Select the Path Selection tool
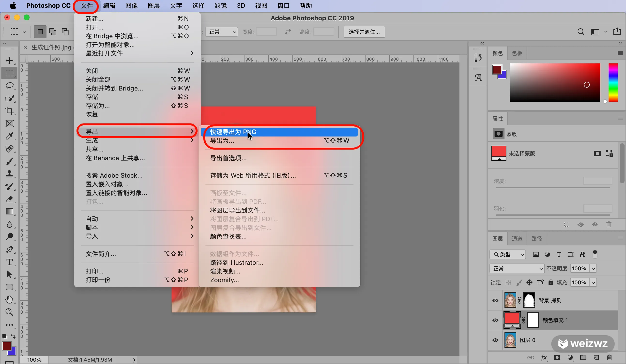This screenshot has width=626, height=364. (9, 274)
